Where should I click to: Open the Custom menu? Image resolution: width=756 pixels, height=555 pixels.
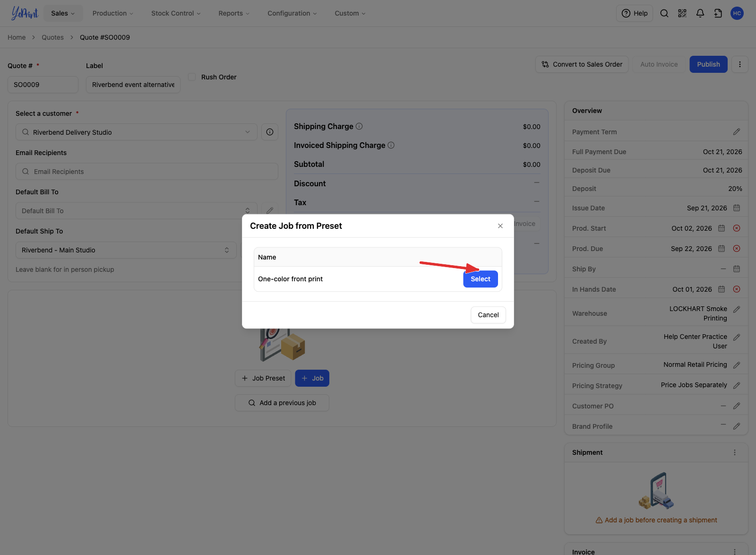[350, 13]
